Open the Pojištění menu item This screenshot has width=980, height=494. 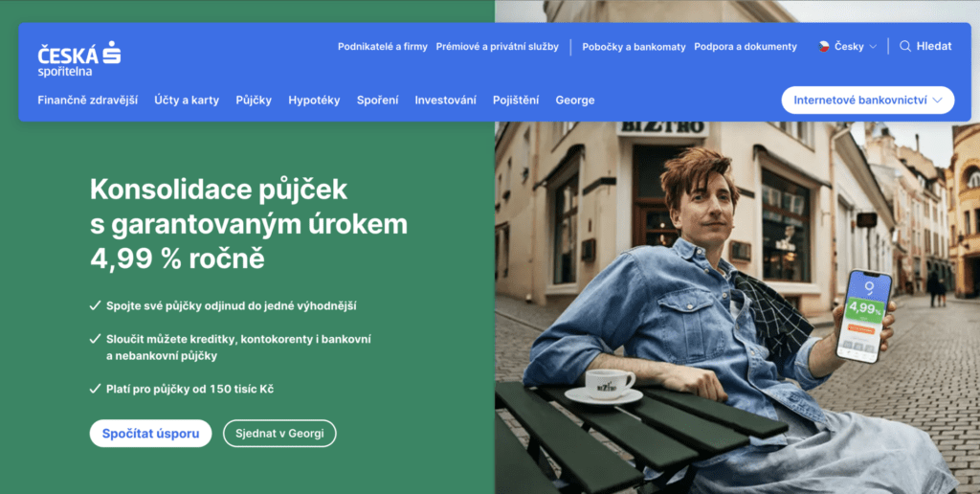click(x=516, y=101)
